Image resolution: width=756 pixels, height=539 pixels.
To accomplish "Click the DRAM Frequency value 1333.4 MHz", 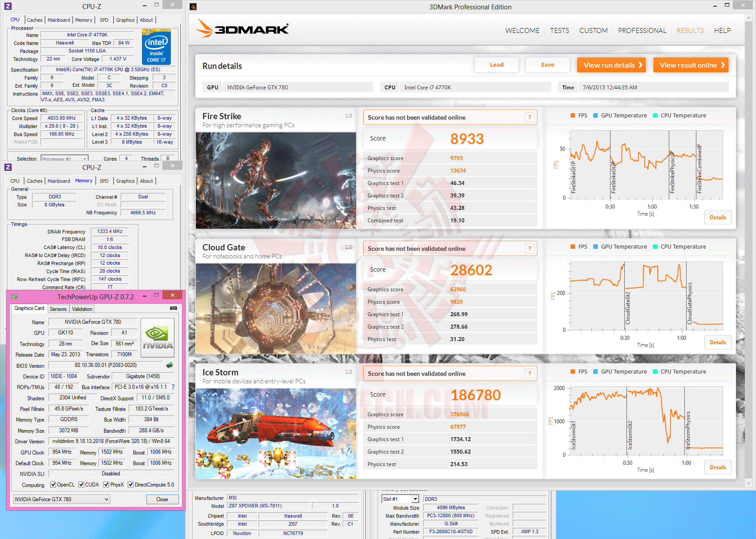I will point(110,231).
